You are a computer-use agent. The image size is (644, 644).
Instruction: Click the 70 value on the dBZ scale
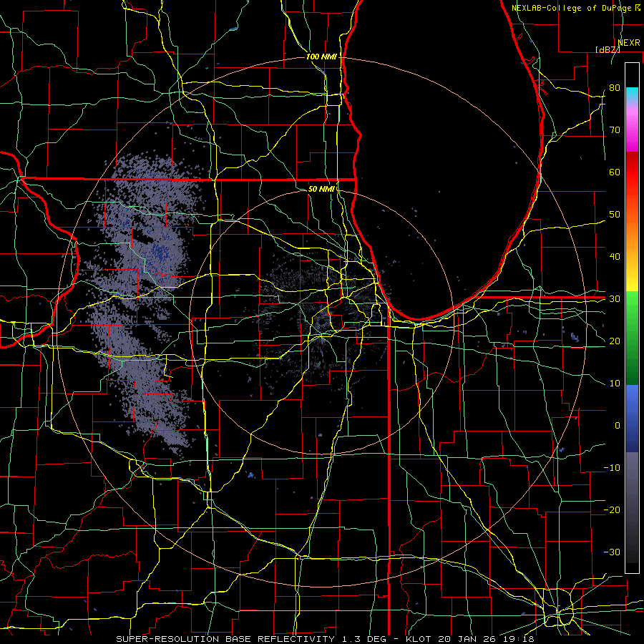615,130
